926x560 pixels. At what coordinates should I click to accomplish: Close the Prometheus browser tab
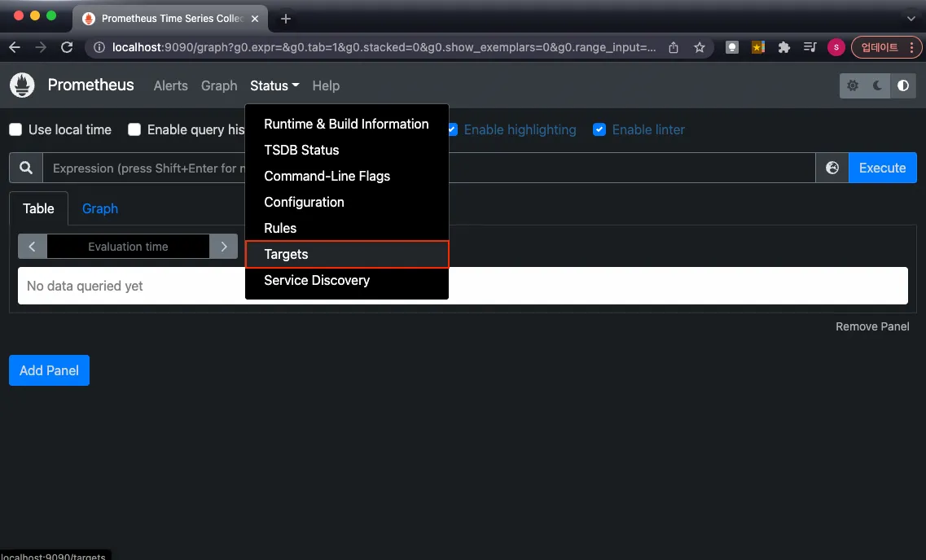(x=255, y=19)
